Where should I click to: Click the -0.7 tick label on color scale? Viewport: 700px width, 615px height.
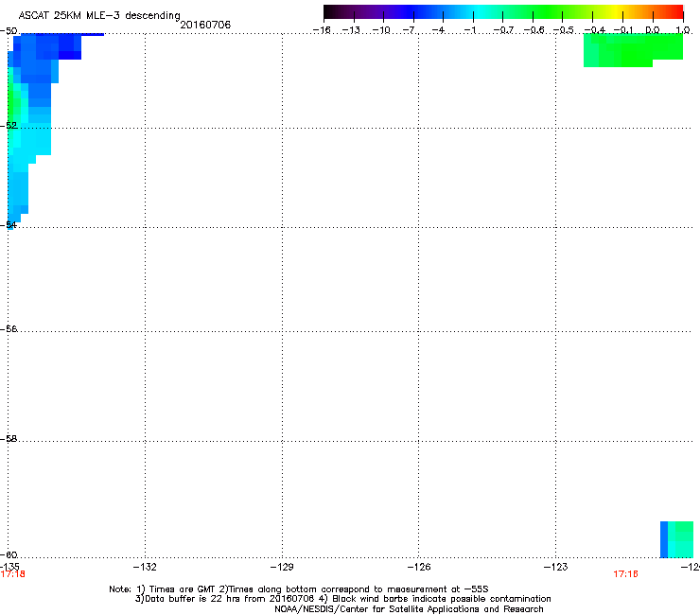pos(503,30)
